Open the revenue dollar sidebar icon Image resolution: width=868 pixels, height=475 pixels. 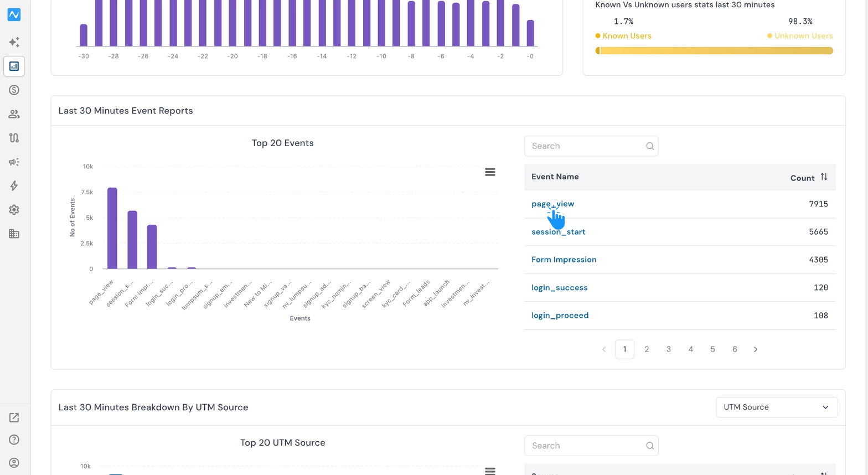click(14, 90)
